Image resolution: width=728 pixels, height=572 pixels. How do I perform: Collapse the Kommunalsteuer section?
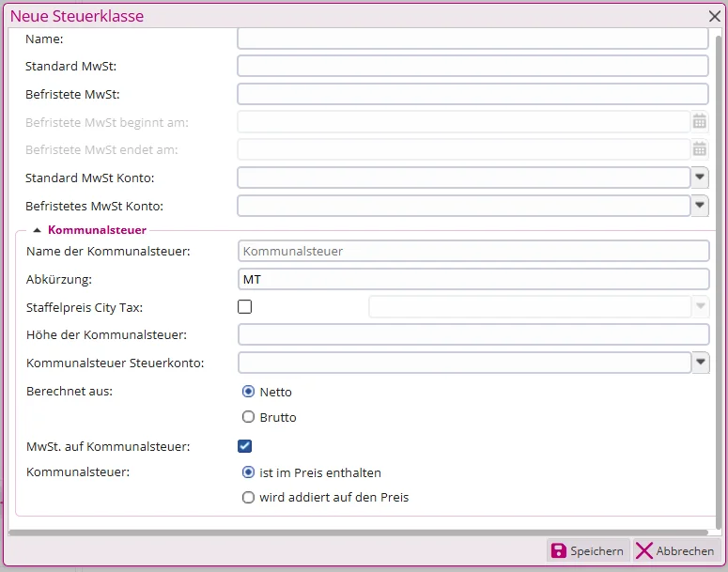tap(38, 230)
